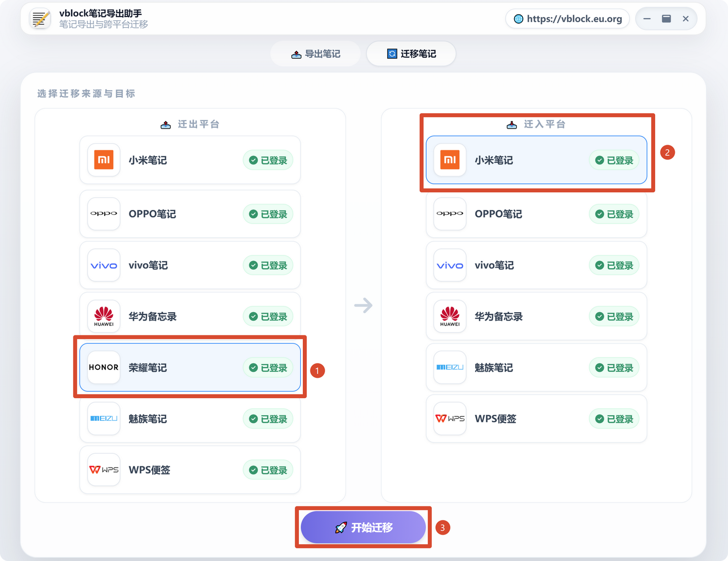
Task: Click 已登录 badge for source OPPO笔记
Action: 268,214
